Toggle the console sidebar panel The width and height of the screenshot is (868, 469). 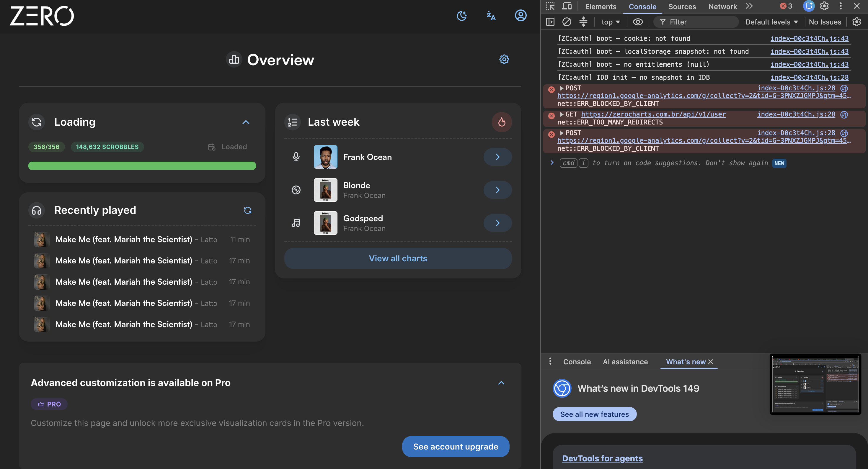click(x=550, y=22)
